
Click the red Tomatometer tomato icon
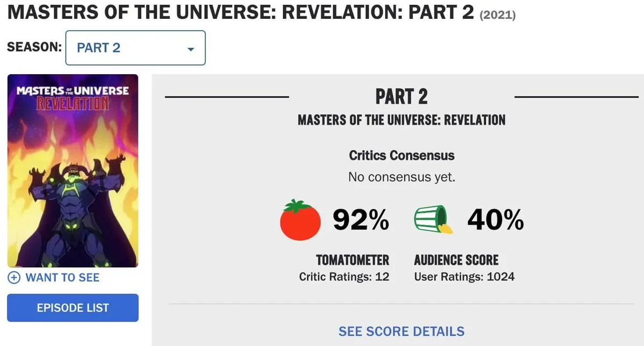point(299,221)
